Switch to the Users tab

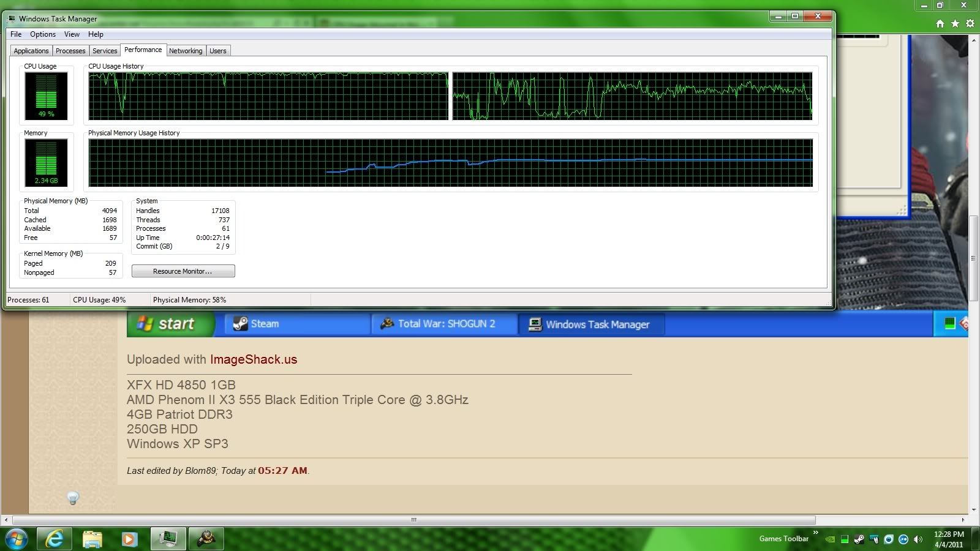[x=218, y=51]
